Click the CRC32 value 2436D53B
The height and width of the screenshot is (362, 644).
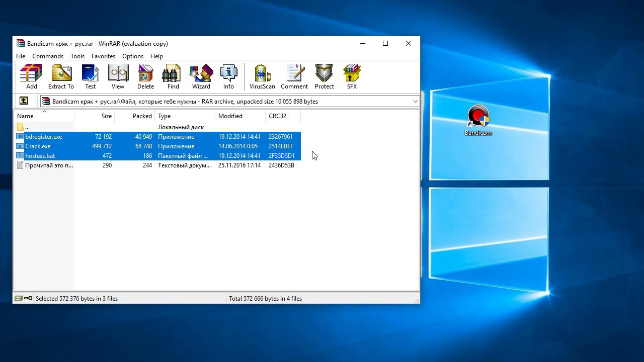[x=281, y=165]
